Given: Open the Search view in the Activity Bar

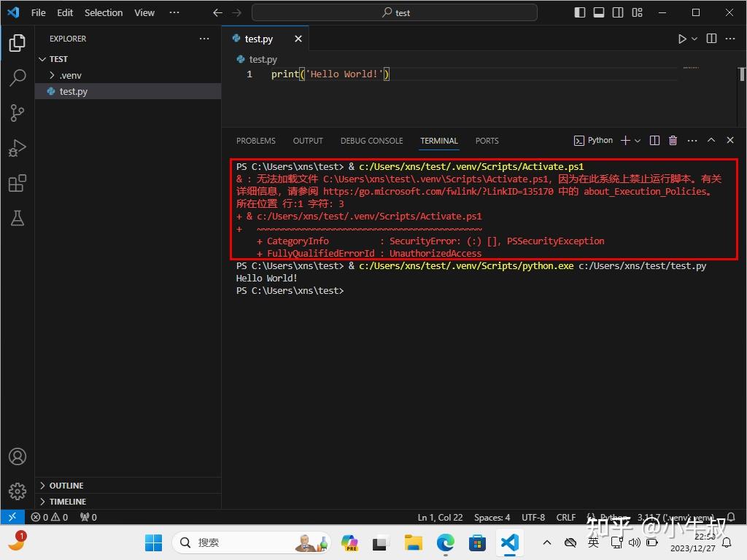Looking at the screenshot, I should pos(18,77).
